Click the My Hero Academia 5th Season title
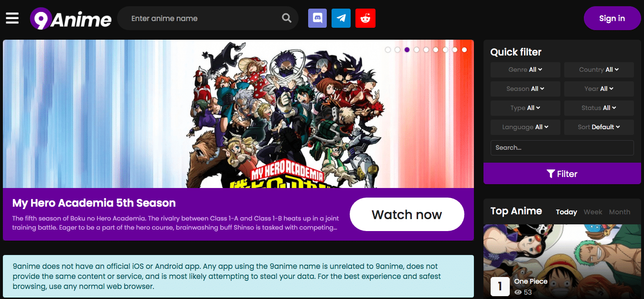Image resolution: width=644 pixels, height=299 pixels. pyautogui.click(x=94, y=203)
